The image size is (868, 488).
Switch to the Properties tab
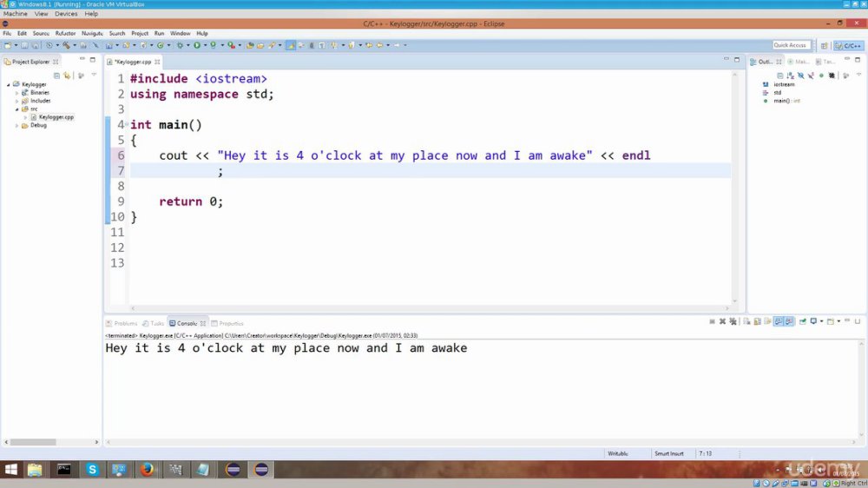pyautogui.click(x=227, y=324)
